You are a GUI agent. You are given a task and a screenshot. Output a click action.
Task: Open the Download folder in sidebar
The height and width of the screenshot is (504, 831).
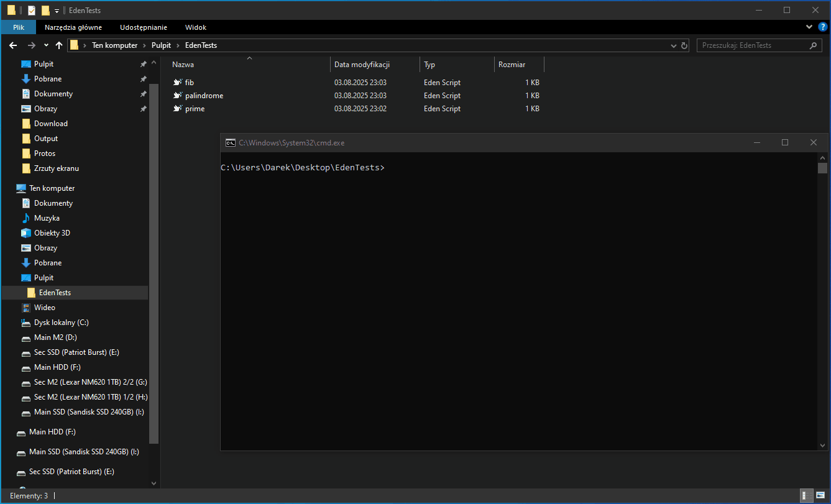51,124
